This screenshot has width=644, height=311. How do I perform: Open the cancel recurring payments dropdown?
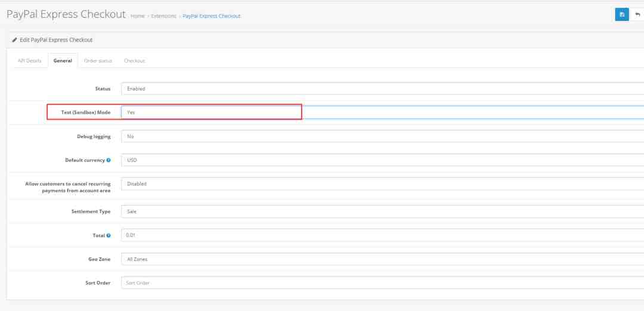point(382,184)
